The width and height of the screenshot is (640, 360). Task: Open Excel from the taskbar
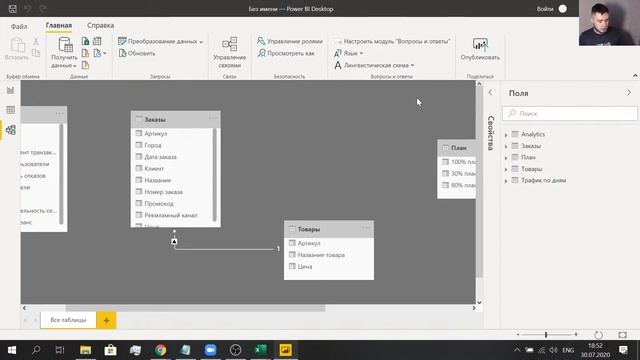point(260,350)
